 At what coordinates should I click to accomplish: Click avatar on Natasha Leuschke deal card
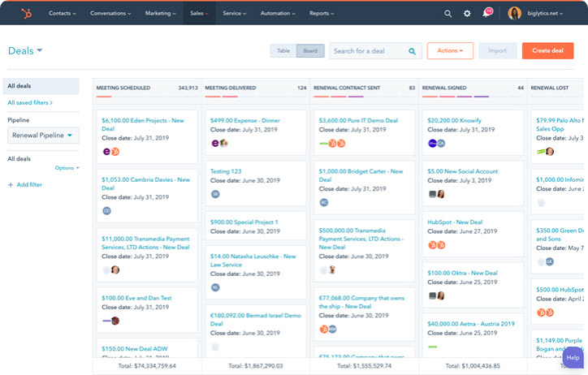pos(215,287)
